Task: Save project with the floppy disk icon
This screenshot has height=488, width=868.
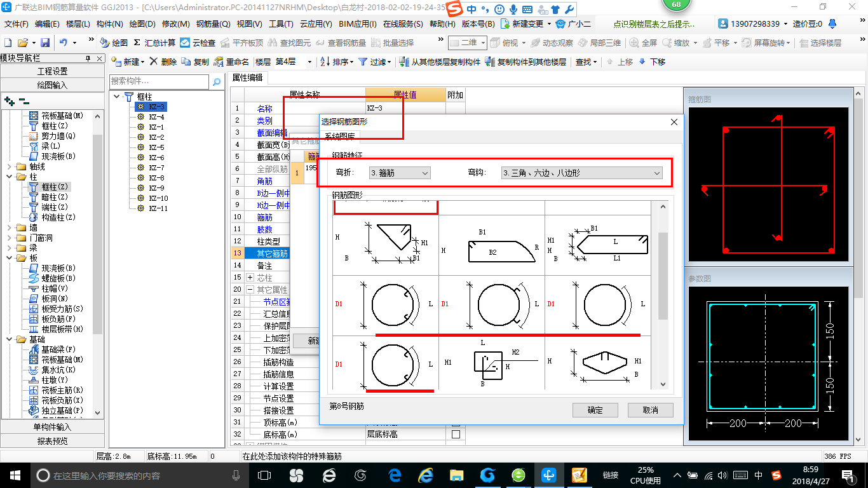Action: 45,43
